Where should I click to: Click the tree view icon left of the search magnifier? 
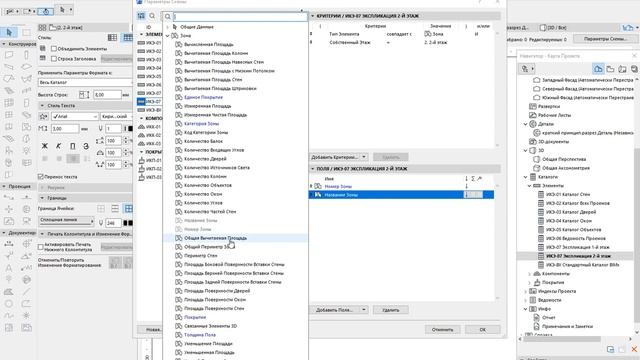tap(141, 16)
